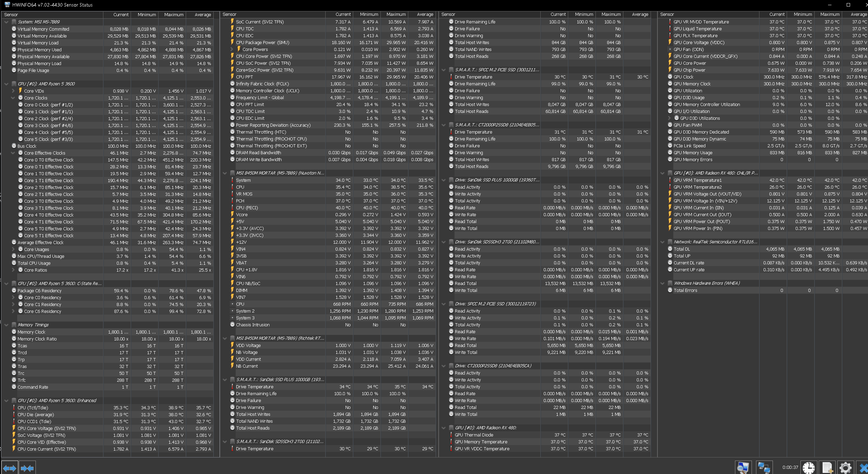
Task: Expand the Core Ratios row
Action: point(13,270)
